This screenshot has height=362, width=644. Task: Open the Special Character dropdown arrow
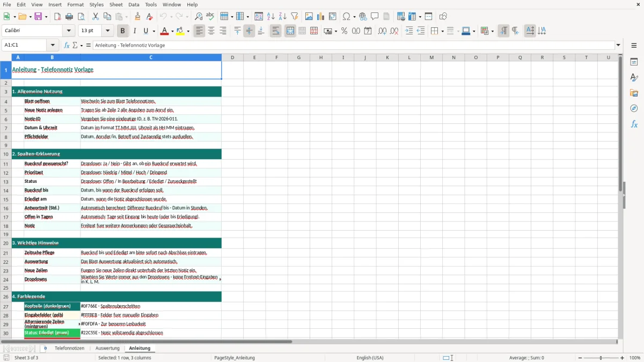pyautogui.click(x=353, y=17)
